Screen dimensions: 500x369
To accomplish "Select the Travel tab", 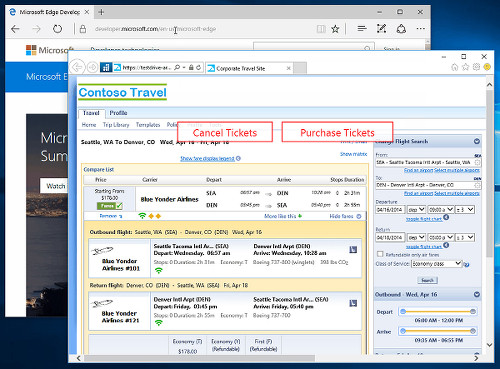I will coord(92,113).
